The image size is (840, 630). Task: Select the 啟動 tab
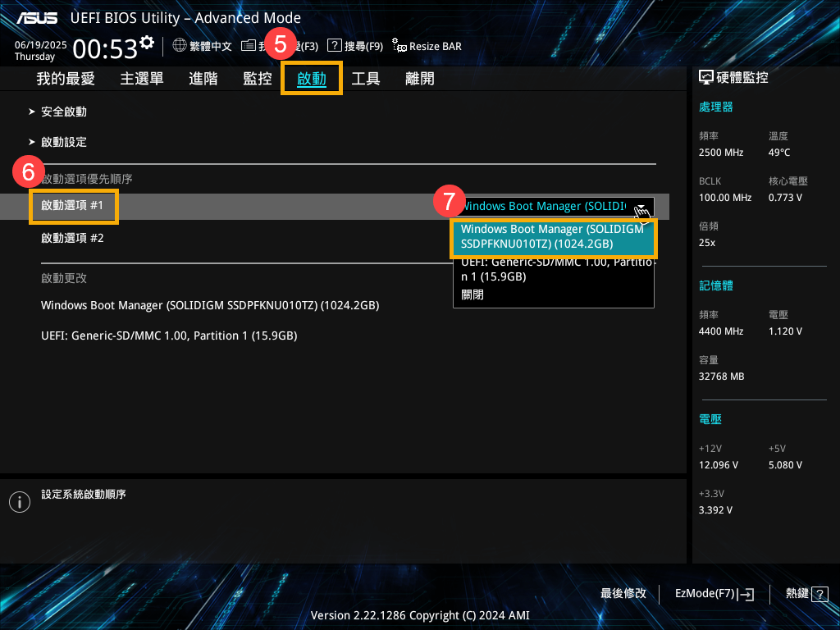[311, 79]
